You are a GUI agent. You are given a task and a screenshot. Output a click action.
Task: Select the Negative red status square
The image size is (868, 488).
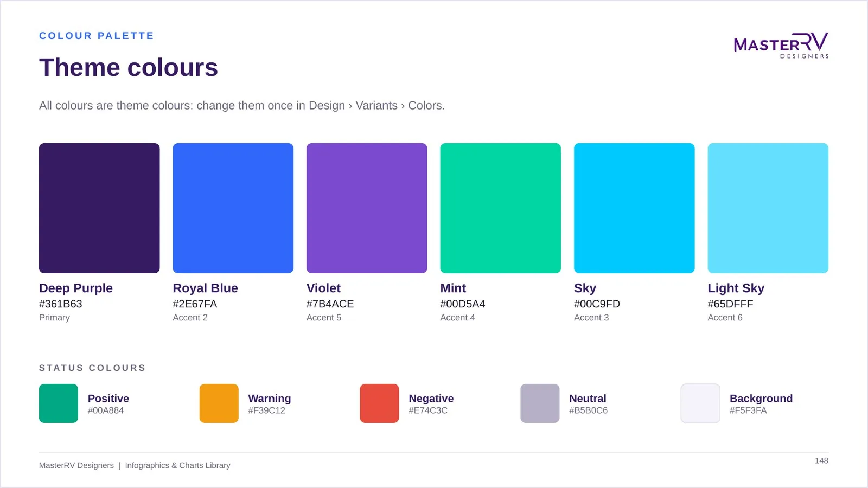coord(379,403)
